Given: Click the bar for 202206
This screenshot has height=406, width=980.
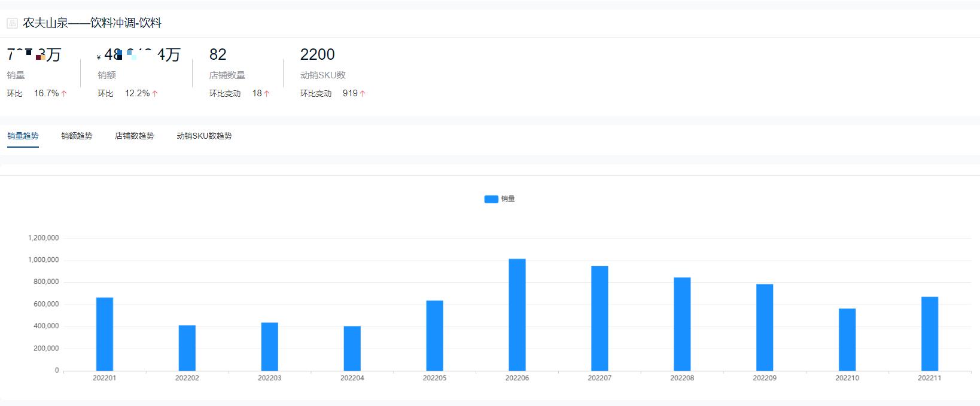Looking at the screenshot, I should point(517,315).
